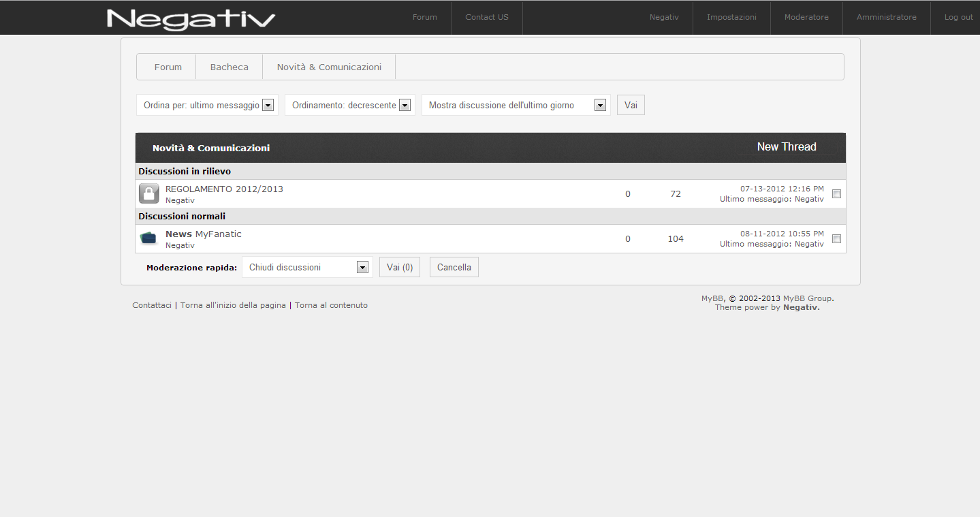Open author Negativ under News MyFanatic
This screenshot has height=517, width=980.
click(180, 245)
